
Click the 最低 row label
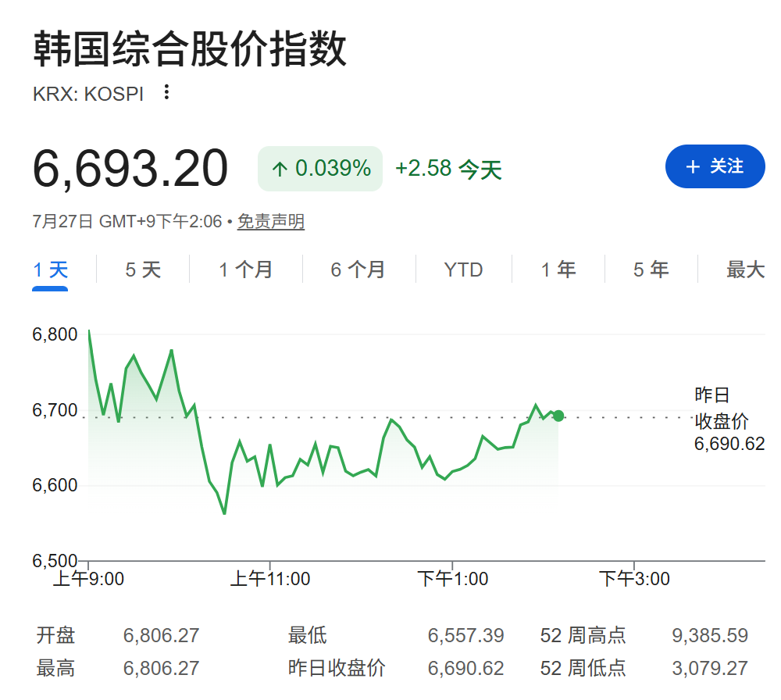tap(307, 635)
